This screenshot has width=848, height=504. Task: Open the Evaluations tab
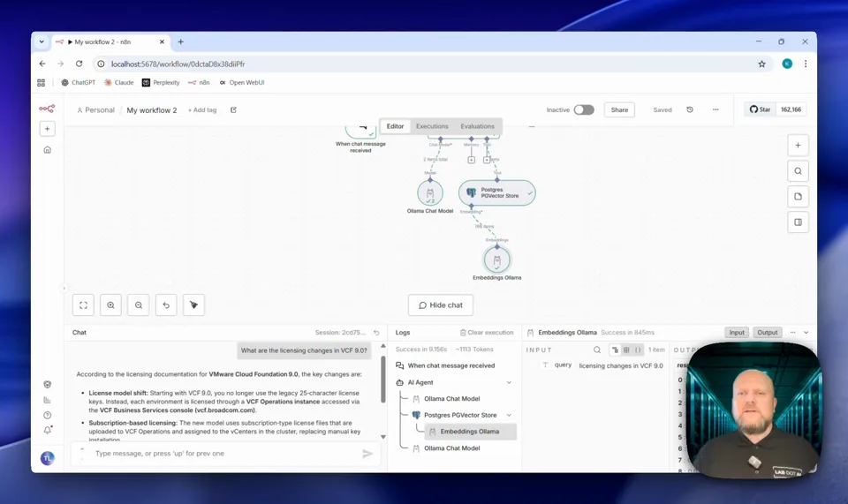(x=477, y=126)
